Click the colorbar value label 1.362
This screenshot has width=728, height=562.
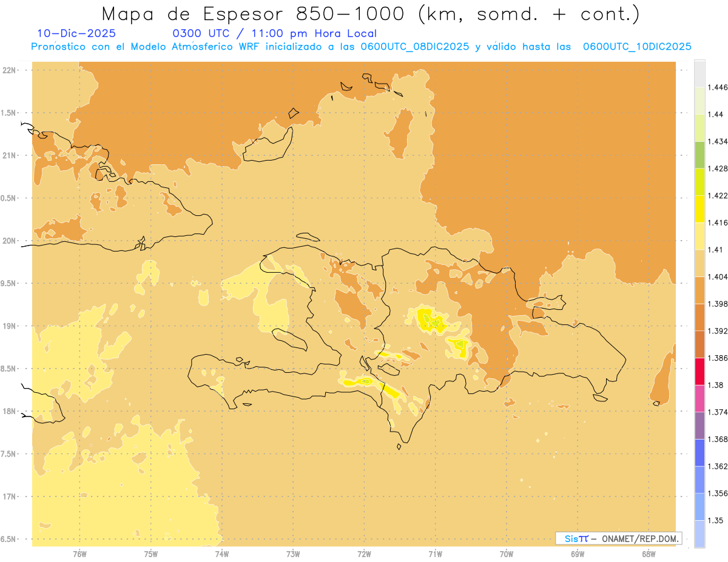718,466
